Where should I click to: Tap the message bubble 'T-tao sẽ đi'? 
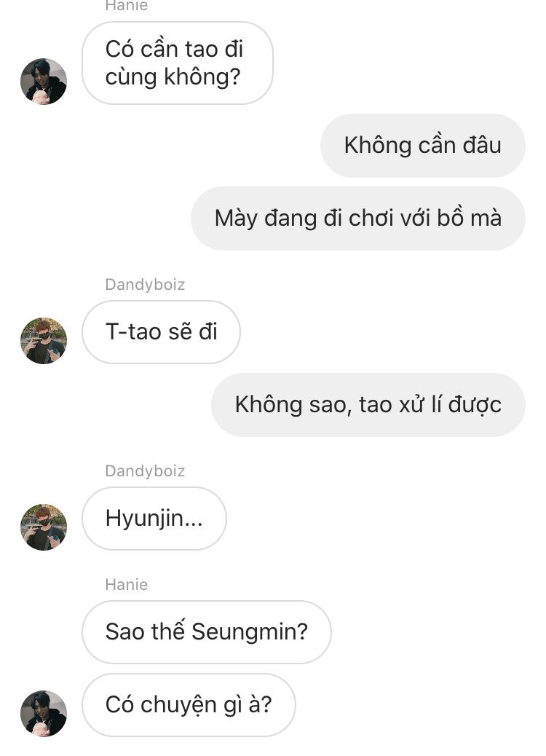(x=161, y=332)
